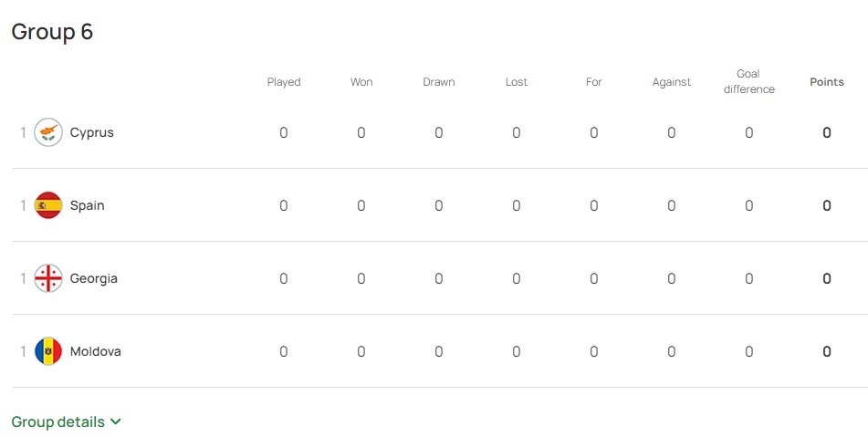
Task: Click the Georgia flag icon
Action: coord(48,278)
